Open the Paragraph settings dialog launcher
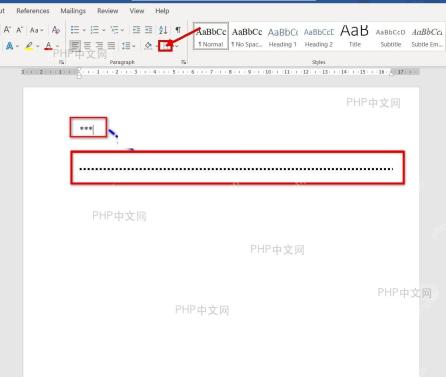446x377 pixels. 183,62
